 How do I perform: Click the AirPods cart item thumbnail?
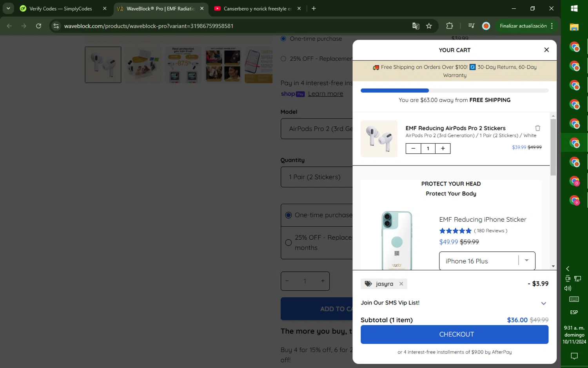point(379,139)
